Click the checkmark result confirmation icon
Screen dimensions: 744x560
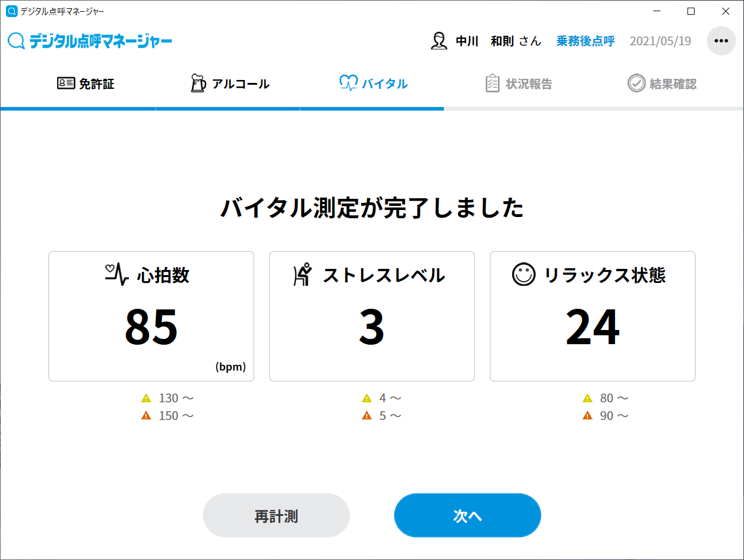coord(636,84)
